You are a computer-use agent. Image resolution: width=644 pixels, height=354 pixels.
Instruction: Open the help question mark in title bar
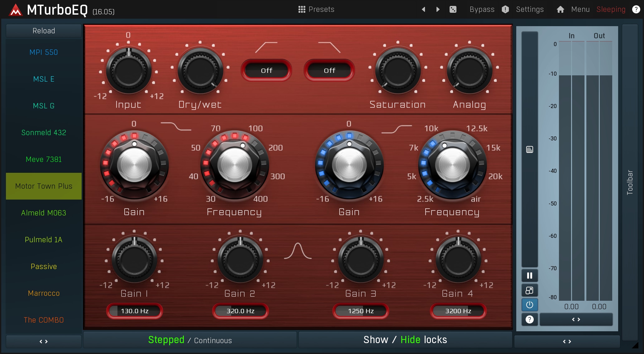click(x=636, y=9)
